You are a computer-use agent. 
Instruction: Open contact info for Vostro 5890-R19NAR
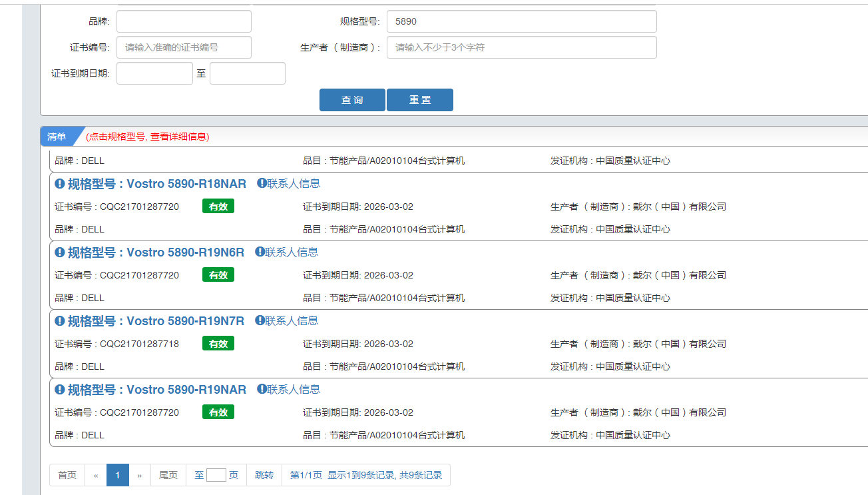tap(289, 389)
